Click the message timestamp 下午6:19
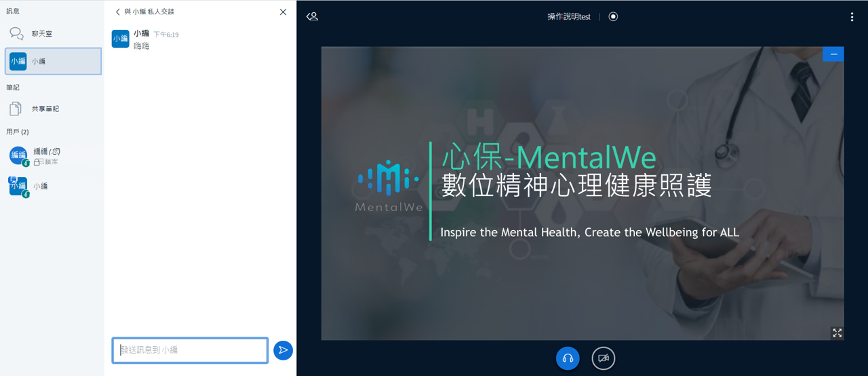Image resolution: width=868 pixels, height=376 pixels. [x=166, y=35]
